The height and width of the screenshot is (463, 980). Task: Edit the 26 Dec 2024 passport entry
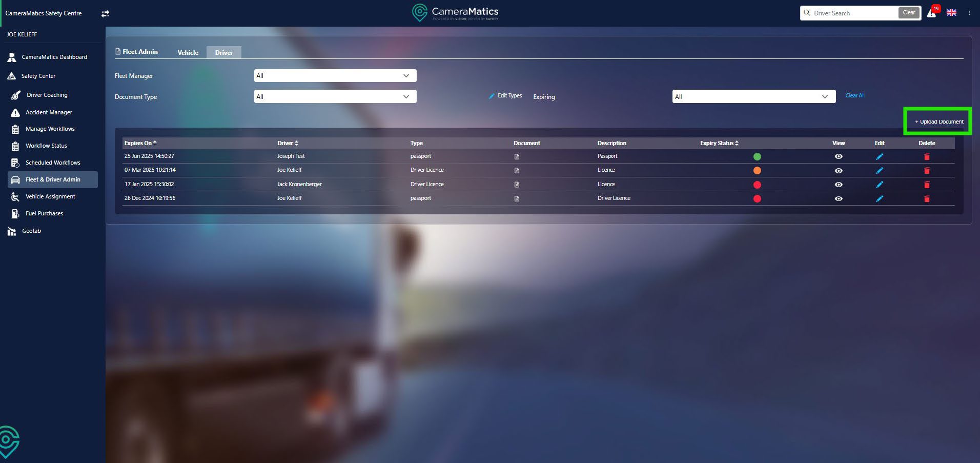coord(880,198)
